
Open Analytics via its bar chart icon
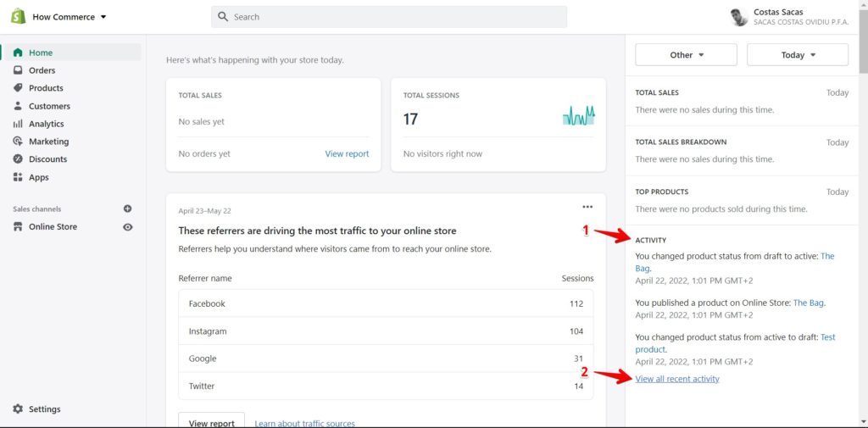[18, 124]
